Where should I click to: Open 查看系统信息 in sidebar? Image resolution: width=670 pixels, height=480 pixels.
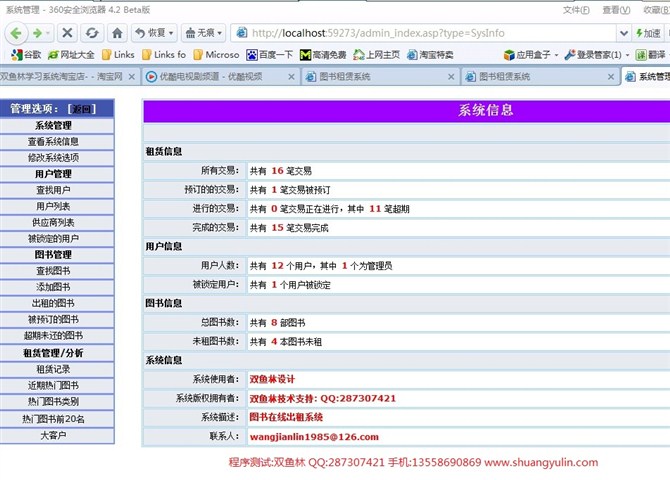pyautogui.click(x=53, y=141)
